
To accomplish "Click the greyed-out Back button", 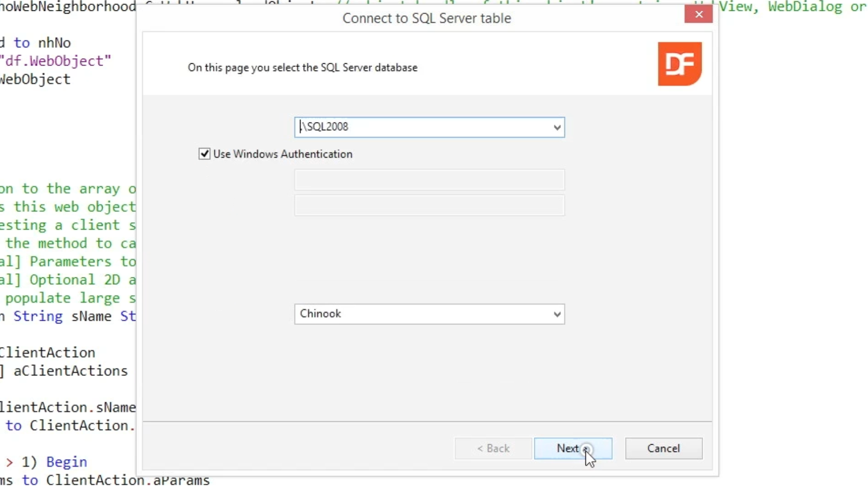I will (x=493, y=448).
